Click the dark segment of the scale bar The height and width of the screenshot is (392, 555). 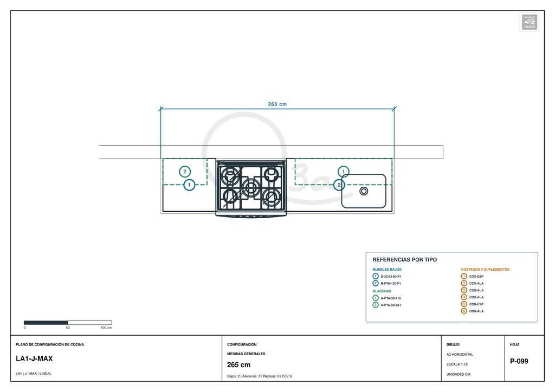(x=46, y=323)
